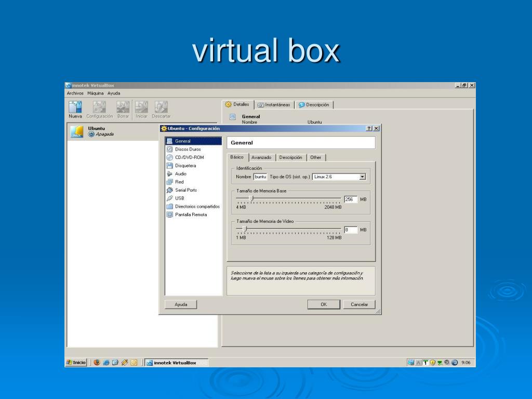Click the yellow shield icon in system tray

click(x=433, y=362)
